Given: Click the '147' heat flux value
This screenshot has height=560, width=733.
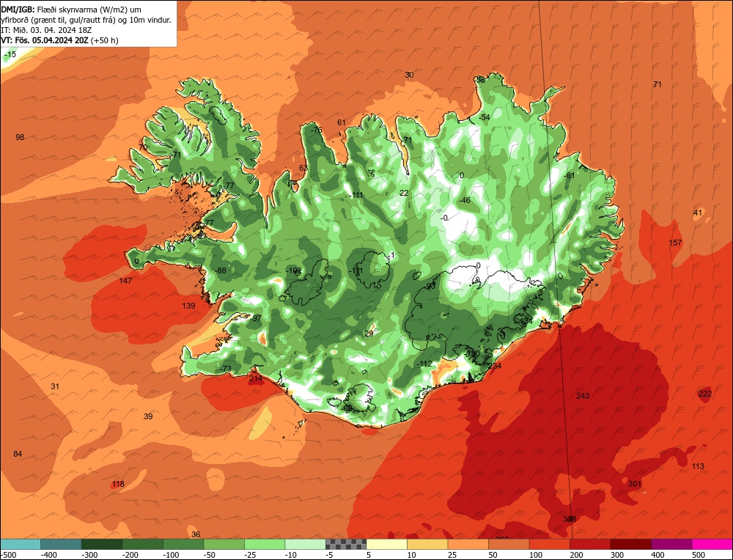Looking at the screenshot, I should click(125, 281).
